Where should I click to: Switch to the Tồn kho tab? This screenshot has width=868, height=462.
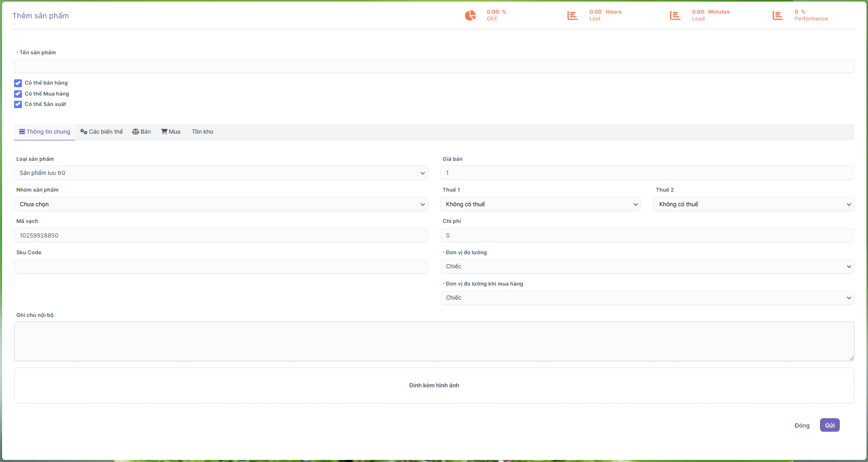click(x=203, y=132)
